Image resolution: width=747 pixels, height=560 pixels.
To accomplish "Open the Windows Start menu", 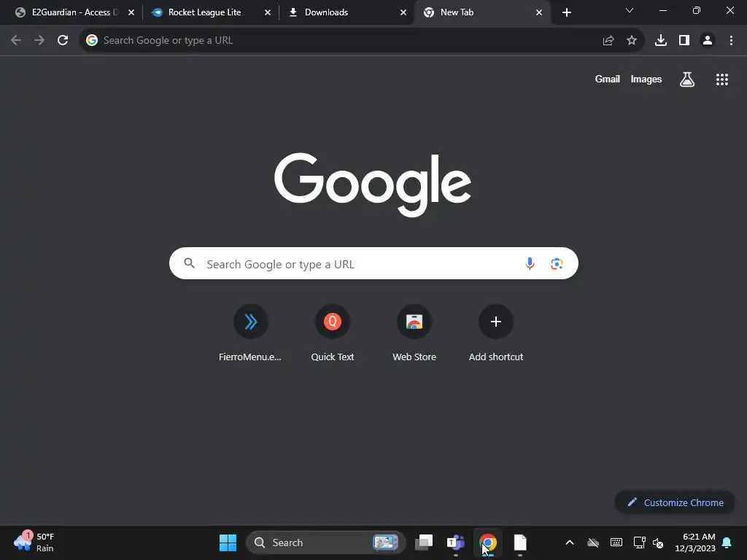I will [x=228, y=542].
